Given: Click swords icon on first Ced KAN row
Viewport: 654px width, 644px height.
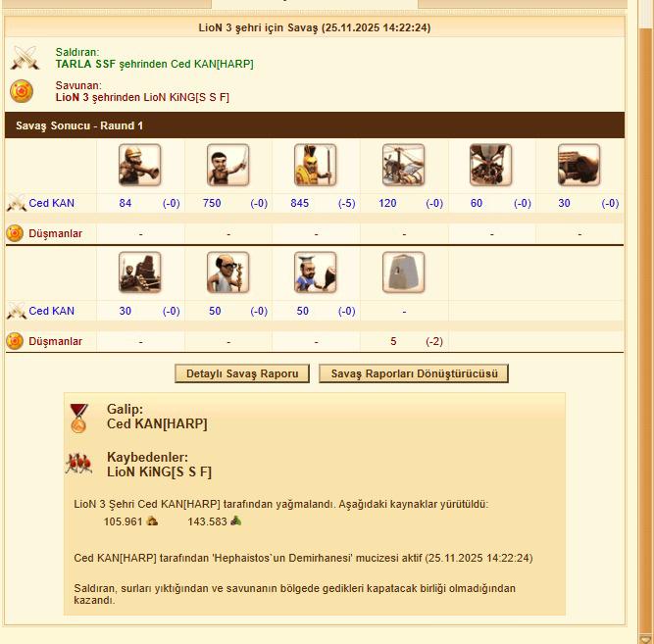Looking at the screenshot, I should pos(17,203).
